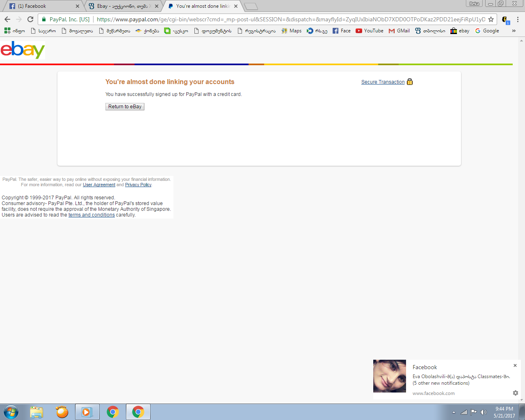Open the Maps bookmark

tap(291, 31)
